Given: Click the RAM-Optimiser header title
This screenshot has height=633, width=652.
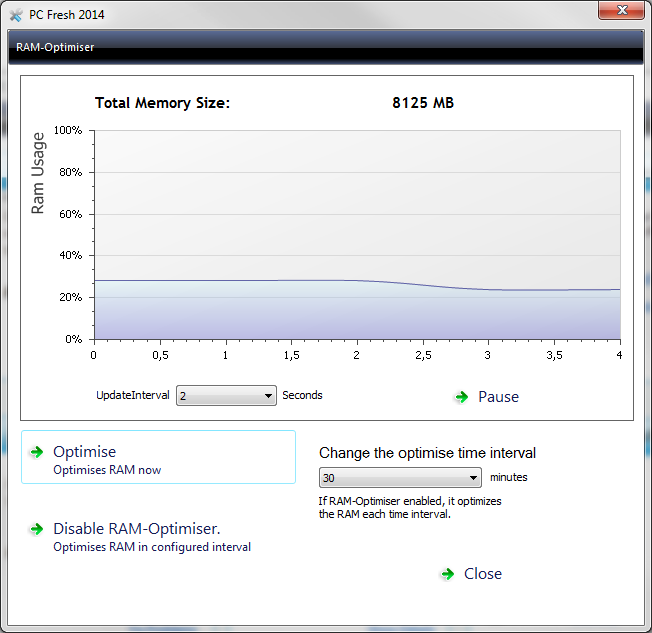Looking at the screenshot, I should pyautogui.click(x=55, y=47).
